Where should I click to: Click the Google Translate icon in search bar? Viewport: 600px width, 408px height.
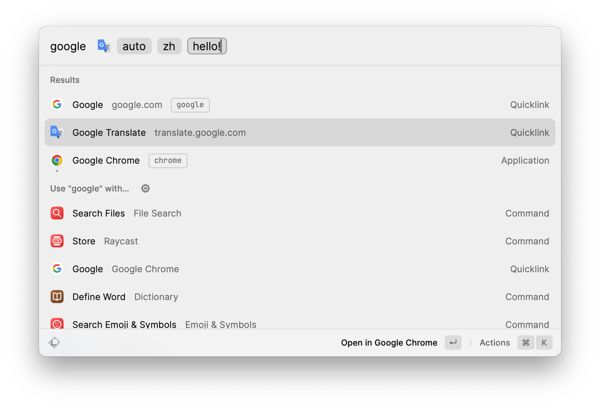click(104, 46)
